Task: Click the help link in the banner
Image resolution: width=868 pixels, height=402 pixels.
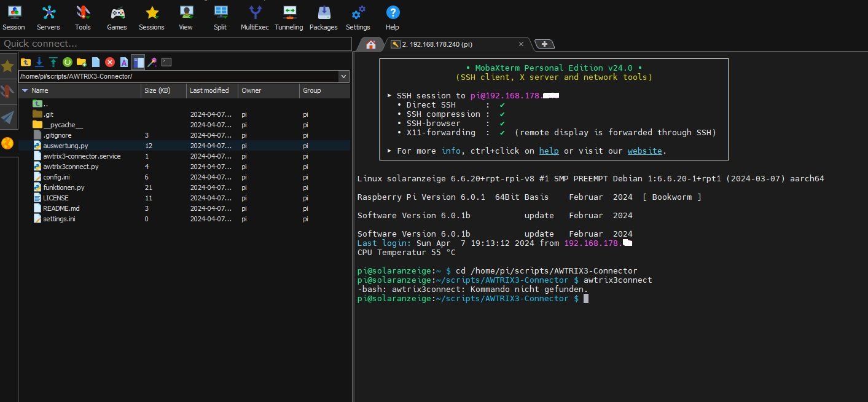Action: click(x=549, y=151)
